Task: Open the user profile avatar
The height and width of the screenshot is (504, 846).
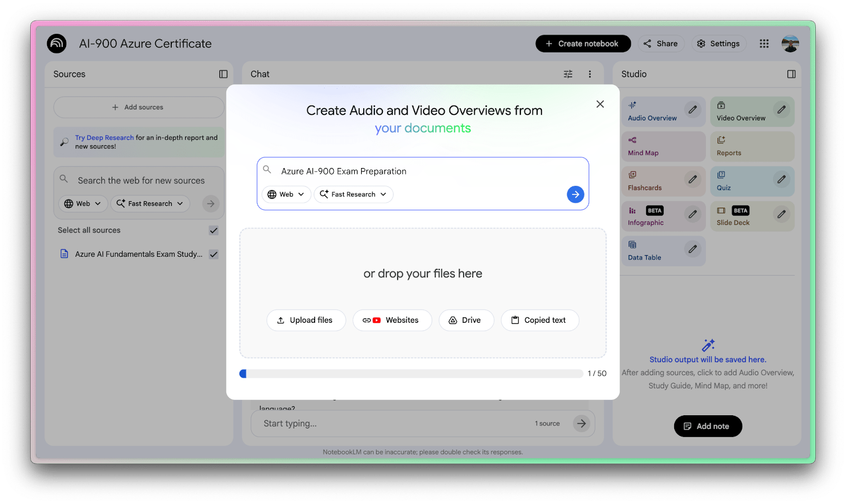Action: [x=790, y=43]
